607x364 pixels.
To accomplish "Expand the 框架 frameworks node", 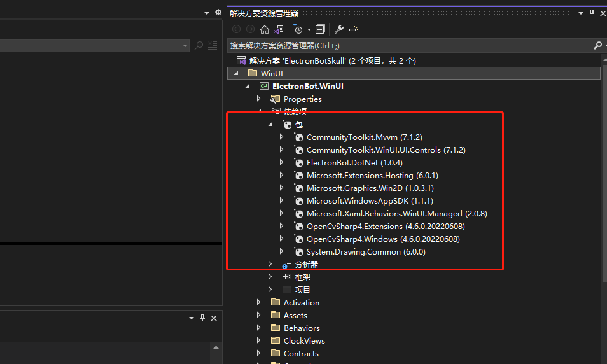I will [270, 277].
